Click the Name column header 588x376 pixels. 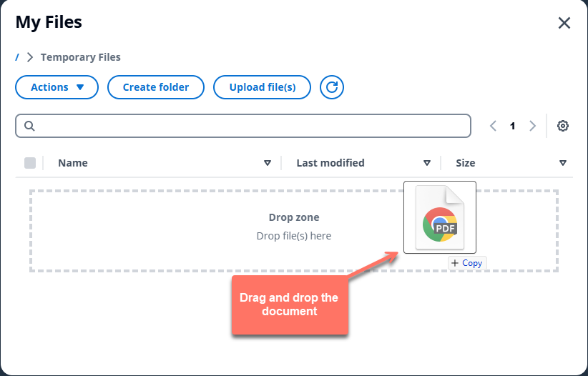click(73, 163)
